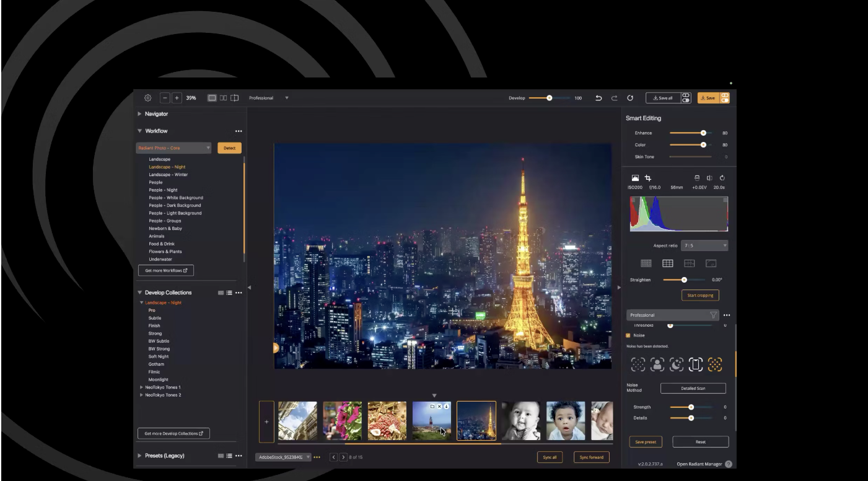Image resolution: width=868 pixels, height=481 pixels.
Task: Switch to split compare view icon
Action: pos(235,98)
